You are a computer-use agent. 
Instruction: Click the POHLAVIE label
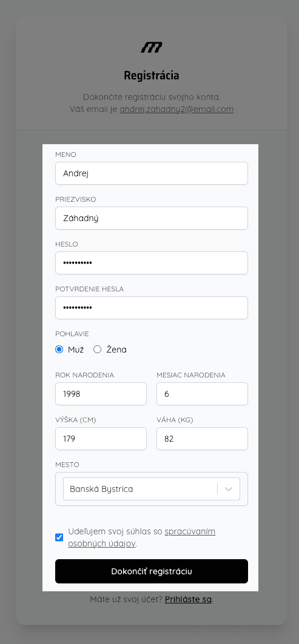point(72,334)
